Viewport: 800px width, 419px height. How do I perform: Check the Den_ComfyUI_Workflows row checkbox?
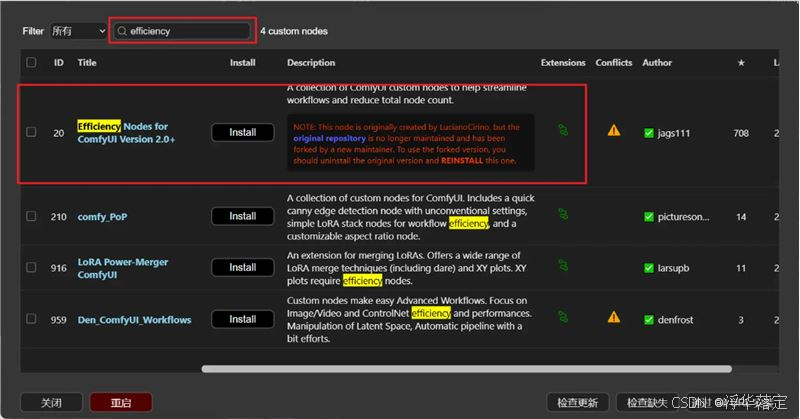[x=31, y=319]
